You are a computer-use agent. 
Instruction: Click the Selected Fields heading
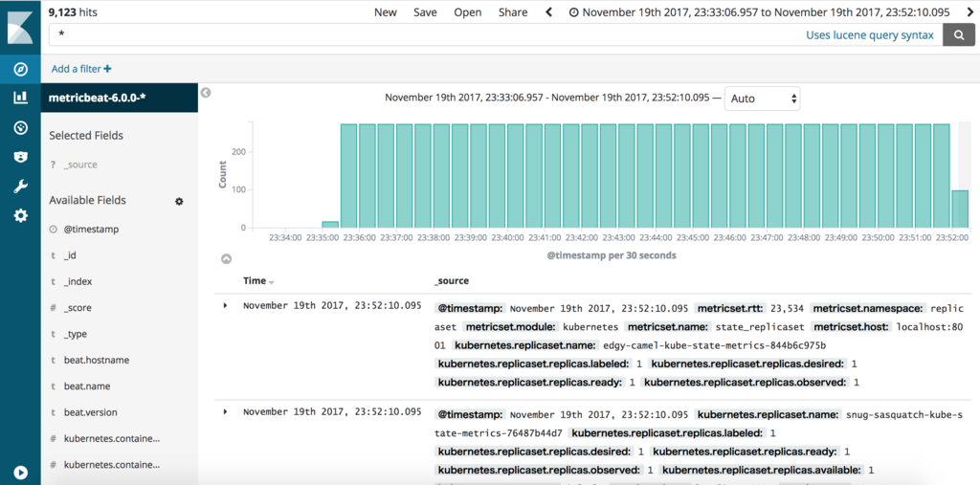click(86, 136)
